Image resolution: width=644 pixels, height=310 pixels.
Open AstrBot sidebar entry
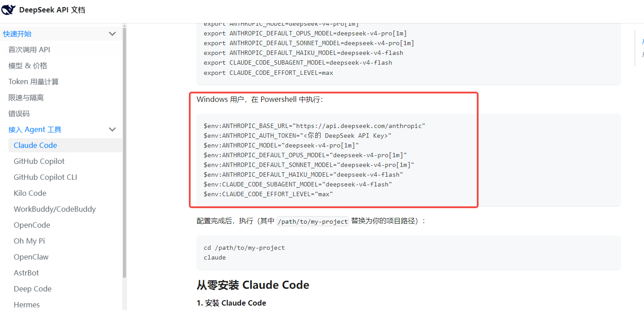tap(27, 273)
